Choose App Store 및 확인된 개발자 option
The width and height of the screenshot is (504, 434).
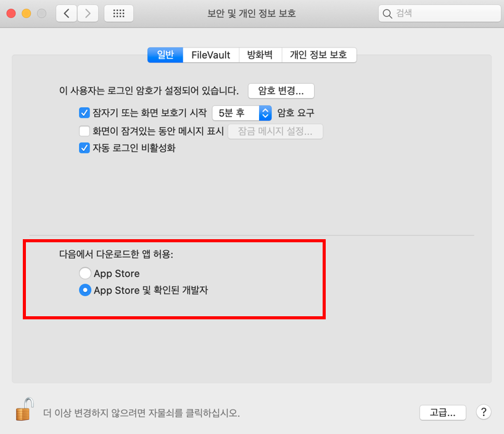click(x=85, y=291)
